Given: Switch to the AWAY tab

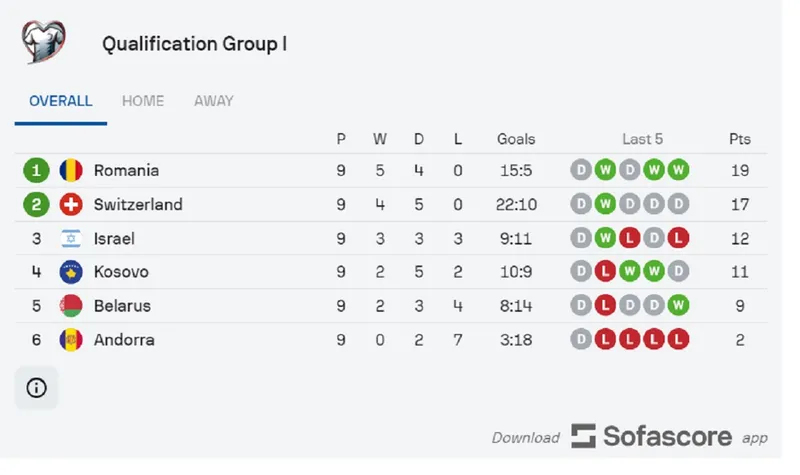Looking at the screenshot, I should (x=214, y=101).
